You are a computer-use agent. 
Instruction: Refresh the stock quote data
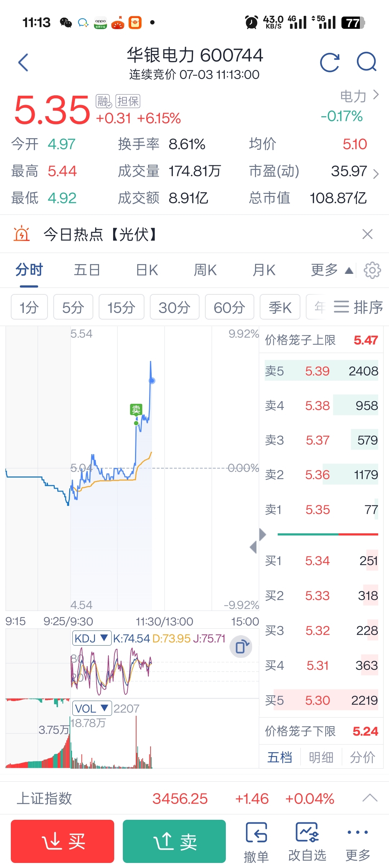coord(330,62)
